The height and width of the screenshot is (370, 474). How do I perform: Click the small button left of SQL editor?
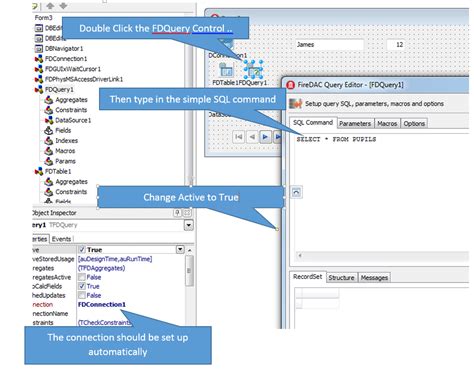296,192
